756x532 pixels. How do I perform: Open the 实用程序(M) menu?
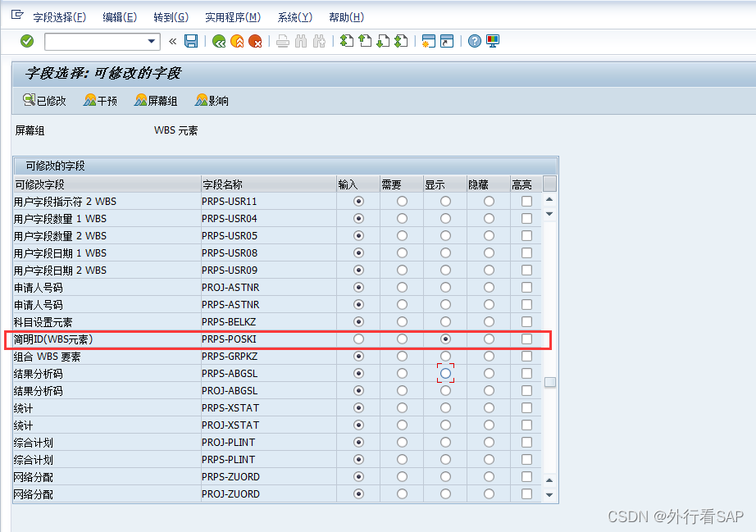click(233, 17)
